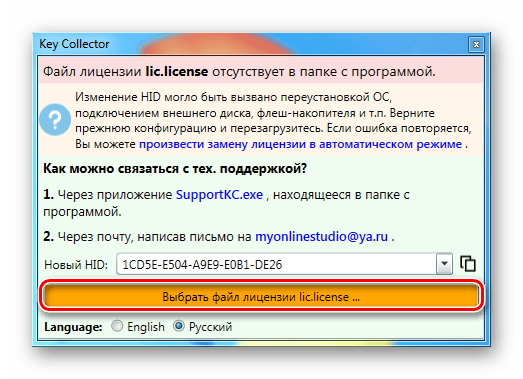
Task: Open automatic license replacement link
Action: [300, 144]
